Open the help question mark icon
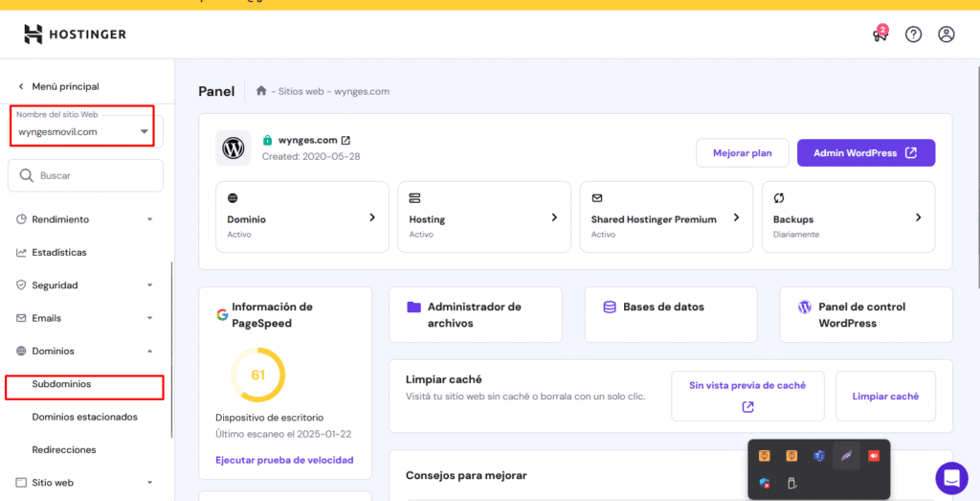Screen dimensions: 980x501 (913, 34)
